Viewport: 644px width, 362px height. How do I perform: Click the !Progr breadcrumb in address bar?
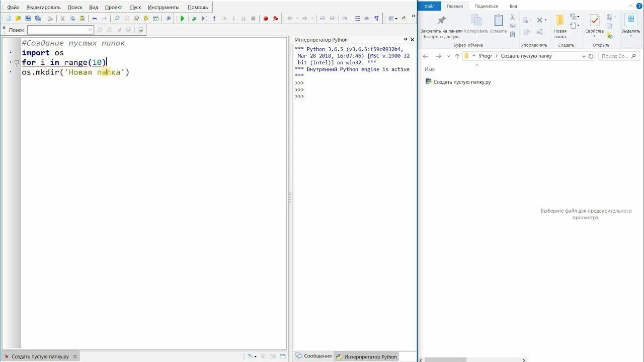coord(485,56)
